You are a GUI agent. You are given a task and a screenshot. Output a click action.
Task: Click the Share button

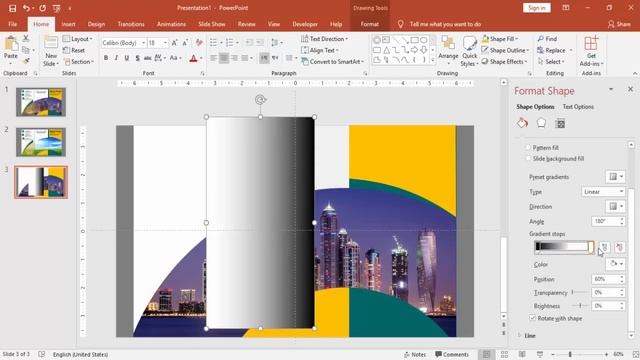tap(619, 24)
